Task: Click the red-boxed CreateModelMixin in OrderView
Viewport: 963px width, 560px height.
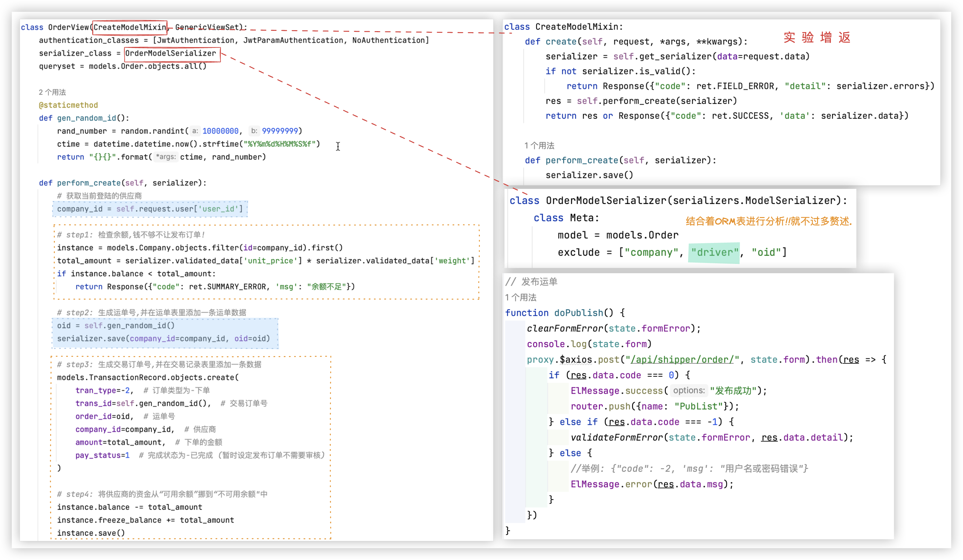Action: pyautogui.click(x=130, y=27)
